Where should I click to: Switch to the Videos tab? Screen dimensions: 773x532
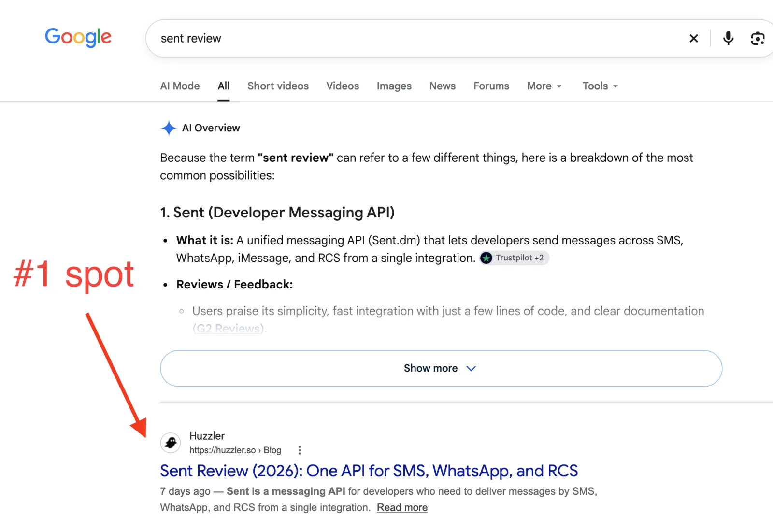point(343,86)
